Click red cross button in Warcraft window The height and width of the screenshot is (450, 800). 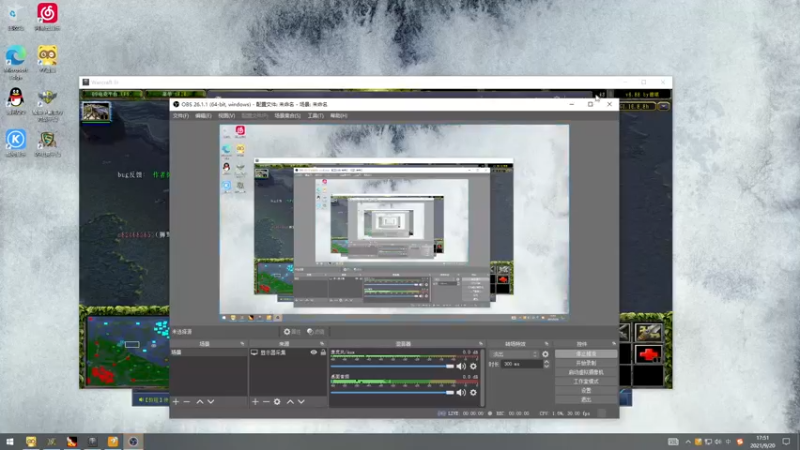[647, 354]
